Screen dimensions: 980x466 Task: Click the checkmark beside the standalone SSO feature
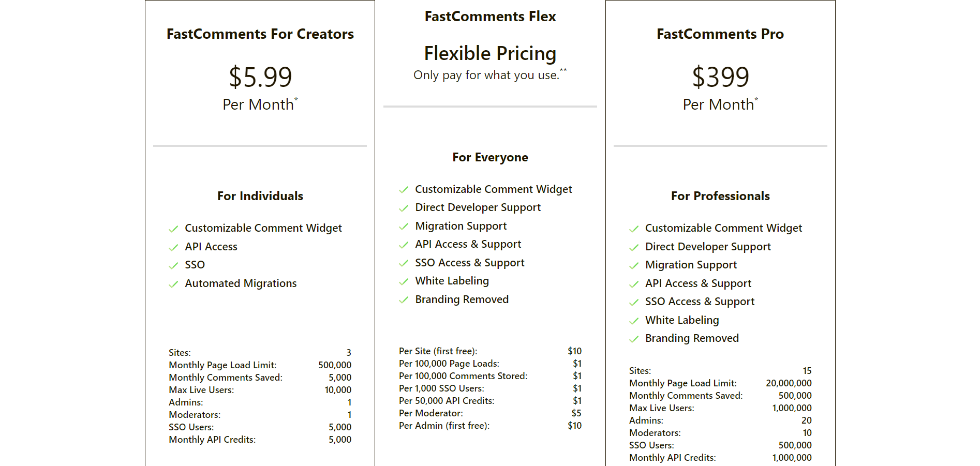173,265
